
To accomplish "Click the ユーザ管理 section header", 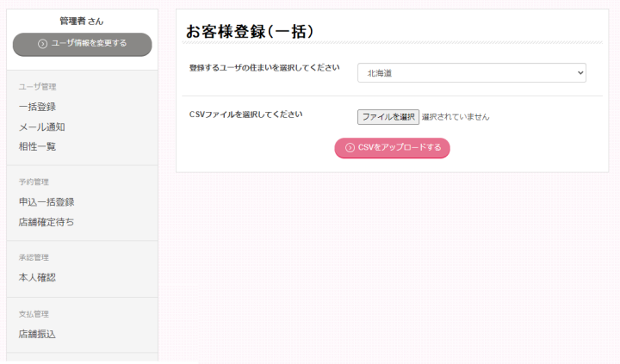I will pyautogui.click(x=37, y=87).
